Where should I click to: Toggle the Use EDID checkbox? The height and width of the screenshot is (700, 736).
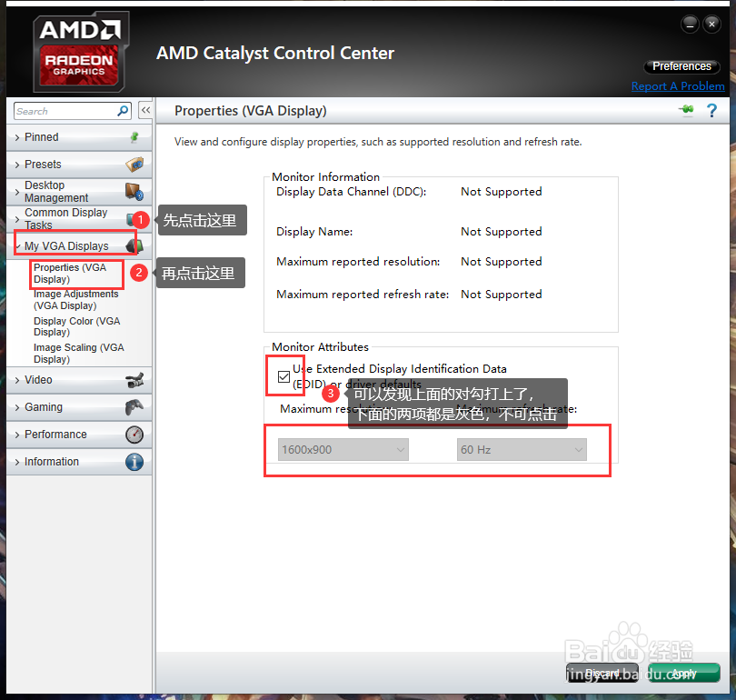(x=283, y=376)
